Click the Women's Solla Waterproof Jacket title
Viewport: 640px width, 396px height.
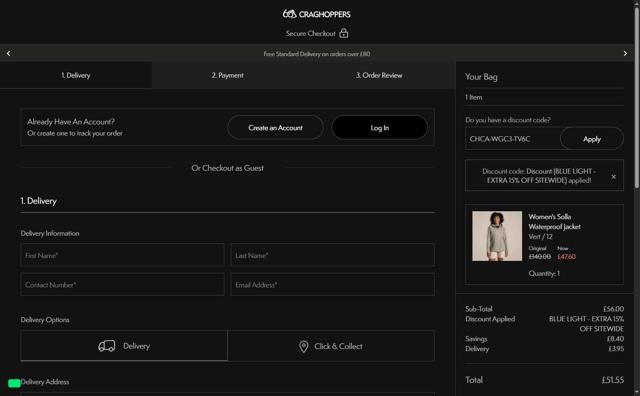tap(554, 221)
